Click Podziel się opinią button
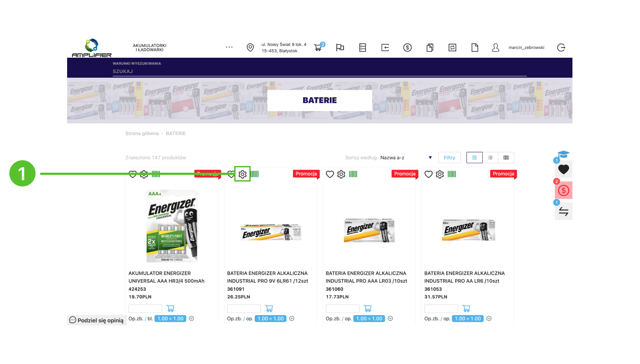This screenshot has width=640, height=364. 96,320
